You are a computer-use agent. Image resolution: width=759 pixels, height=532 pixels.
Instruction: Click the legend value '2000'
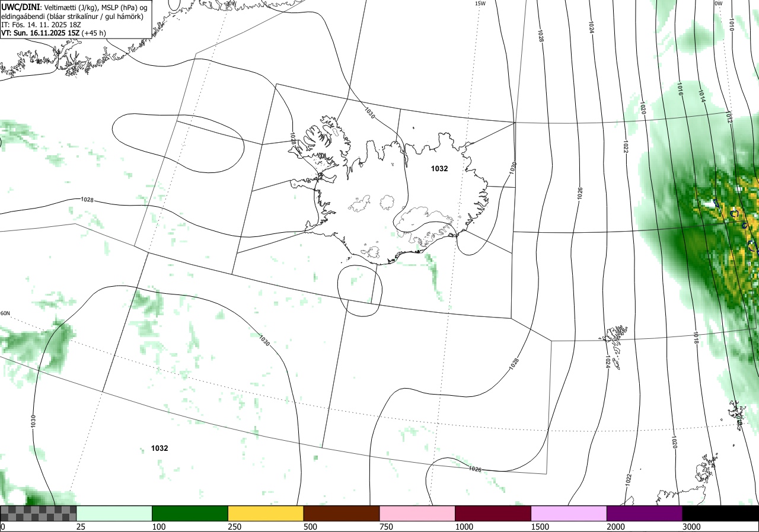(616, 527)
